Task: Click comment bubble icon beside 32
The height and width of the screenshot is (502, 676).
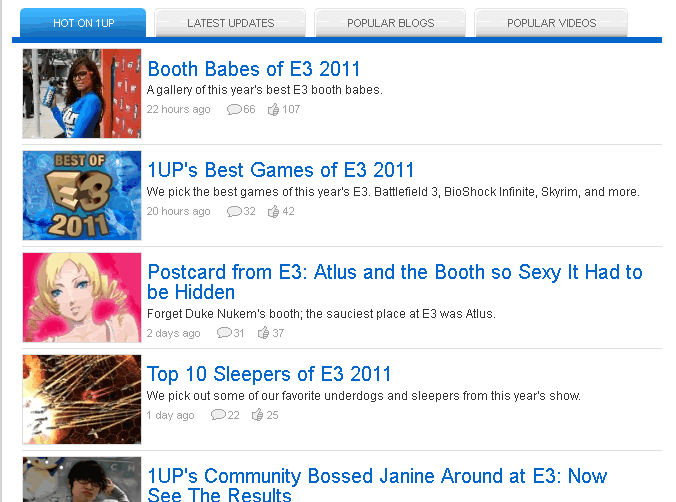Action: coord(234,211)
